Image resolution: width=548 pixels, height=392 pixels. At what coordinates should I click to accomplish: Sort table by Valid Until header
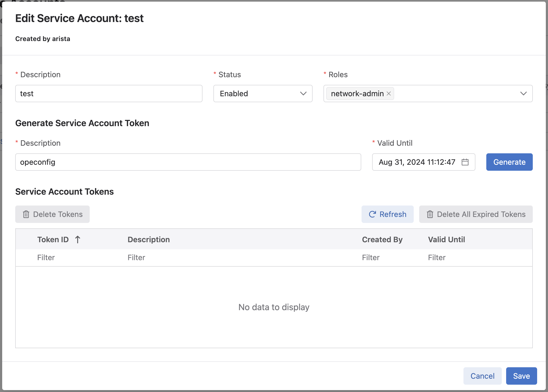coord(446,239)
